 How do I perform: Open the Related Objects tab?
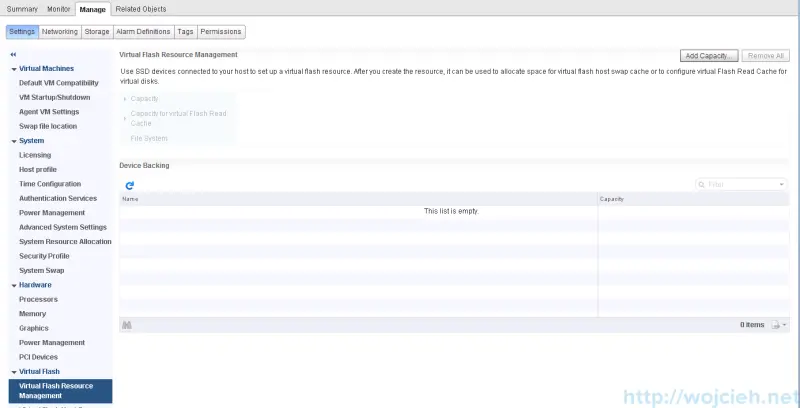pos(140,9)
